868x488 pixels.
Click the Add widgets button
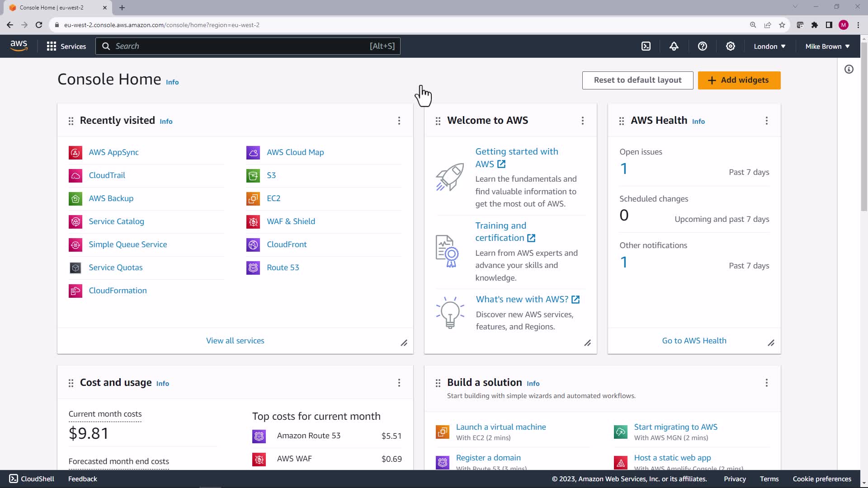click(x=739, y=80)
